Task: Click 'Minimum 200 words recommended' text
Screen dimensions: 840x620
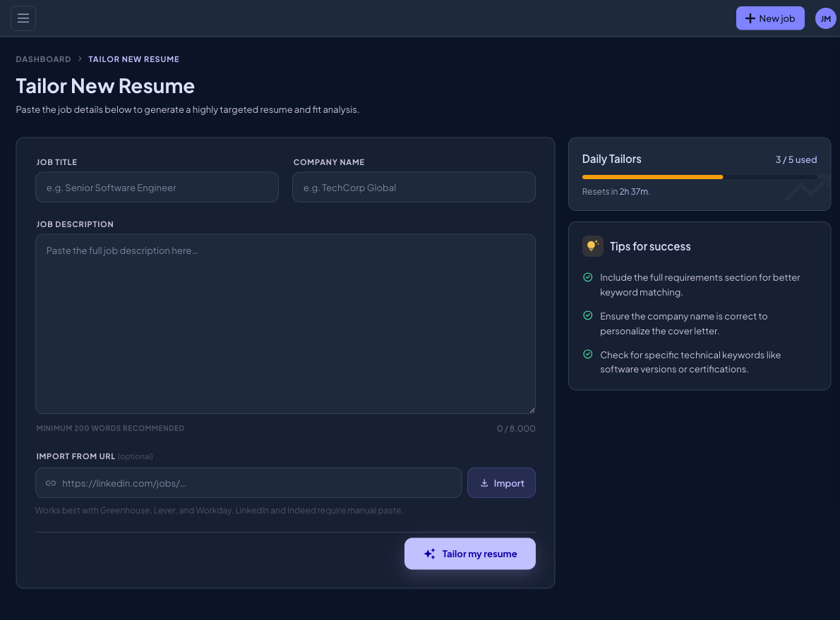Action: tap(110, 428)
